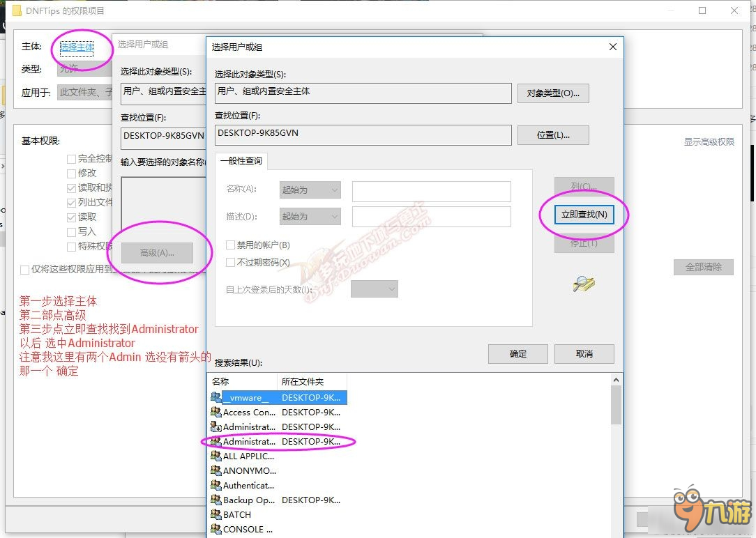Toggle the 完全控制 permission checkbox

71,159
